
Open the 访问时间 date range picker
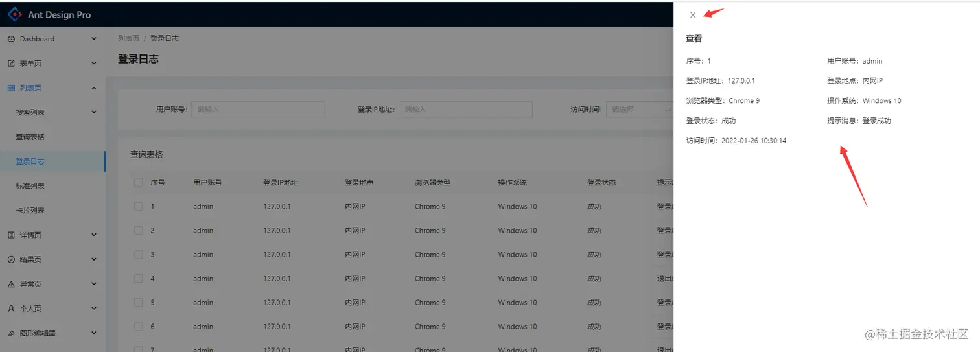tap(640, 109)
